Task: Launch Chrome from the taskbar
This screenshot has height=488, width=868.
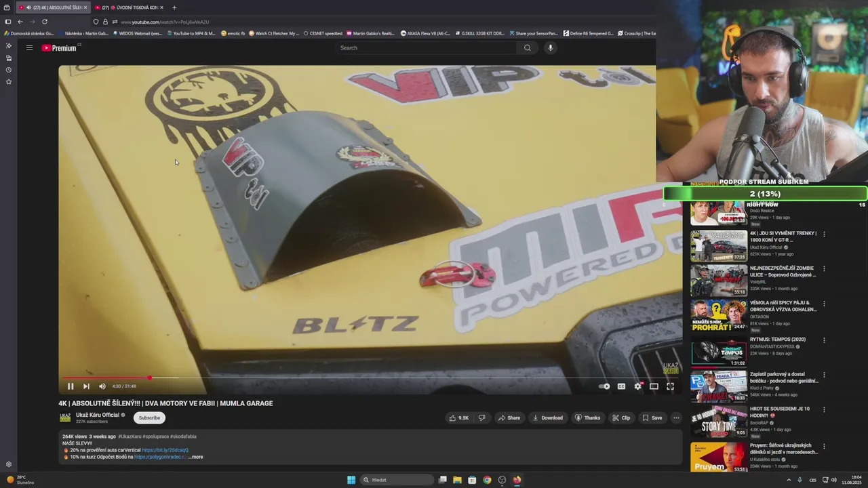Action: 487,480
